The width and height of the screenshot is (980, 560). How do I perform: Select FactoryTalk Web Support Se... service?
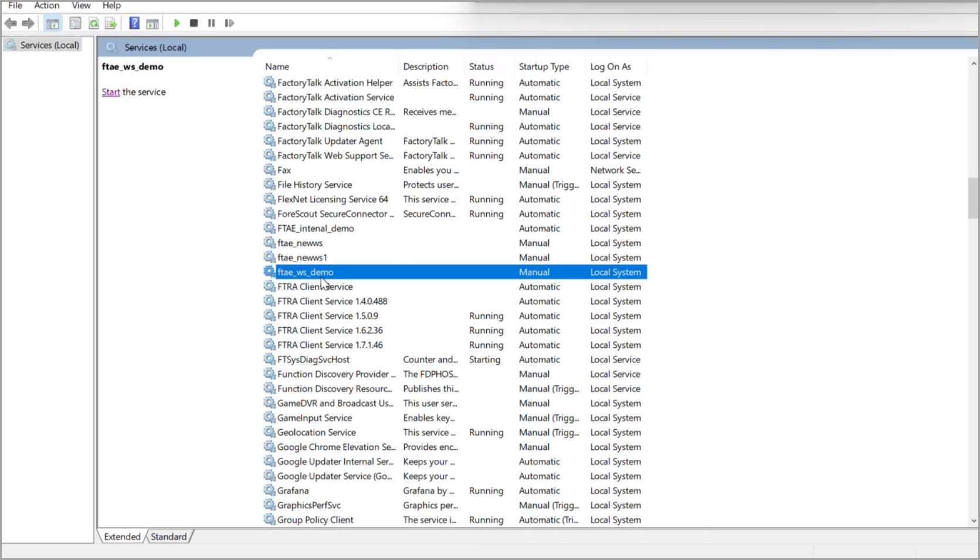[x=455, y=155]
